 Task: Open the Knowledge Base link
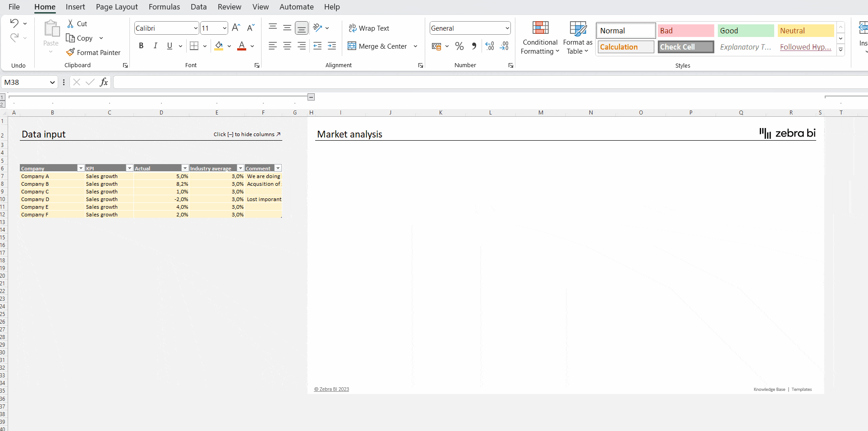point(769,390)
